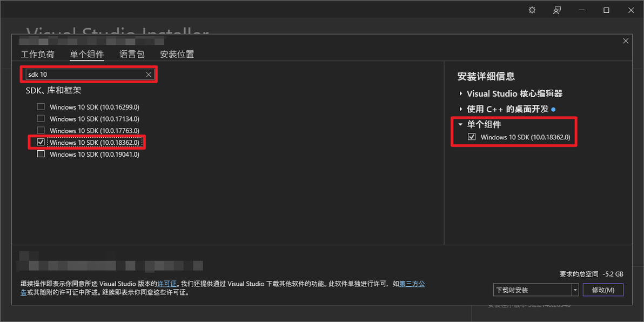Close the modify dialog with the X
Screen dimensions: 644x322
(x=626, y=41)
